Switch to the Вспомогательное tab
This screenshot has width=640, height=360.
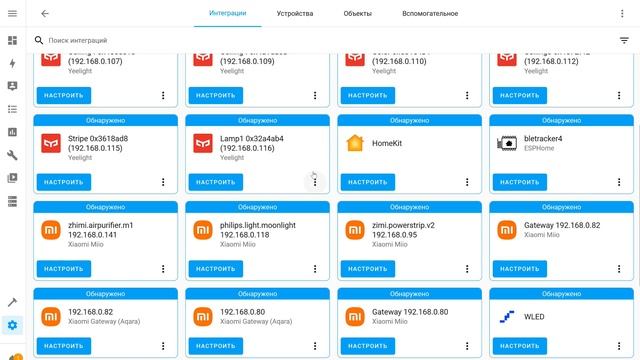click(x=430, y=13)
